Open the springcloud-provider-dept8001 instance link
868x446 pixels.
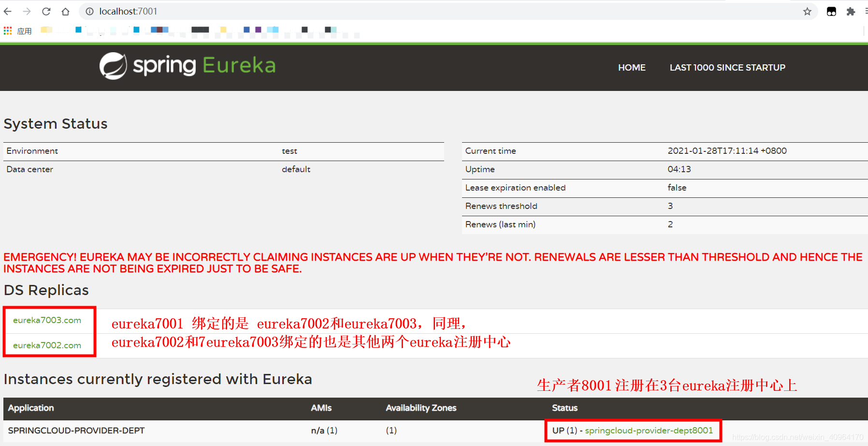[x=649, y=431]
